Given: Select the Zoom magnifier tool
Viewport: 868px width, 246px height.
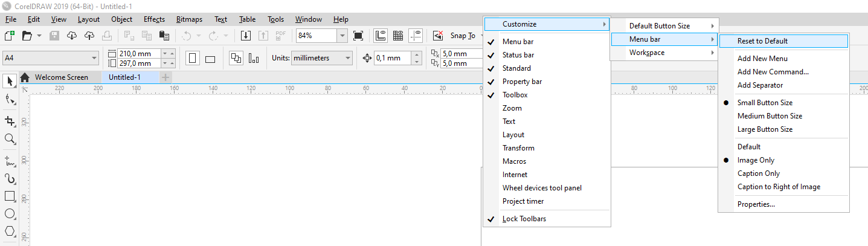Looking at the screenshot, I should coord(10,139).
